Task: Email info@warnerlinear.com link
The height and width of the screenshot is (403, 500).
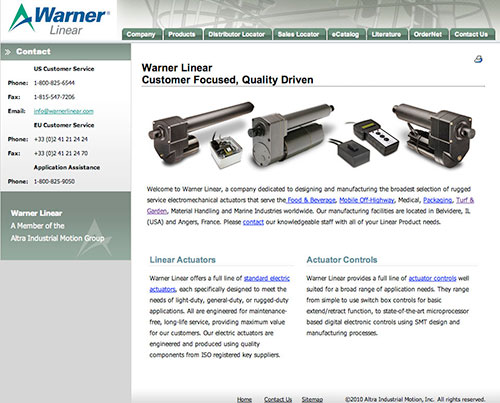Action: 64,111
